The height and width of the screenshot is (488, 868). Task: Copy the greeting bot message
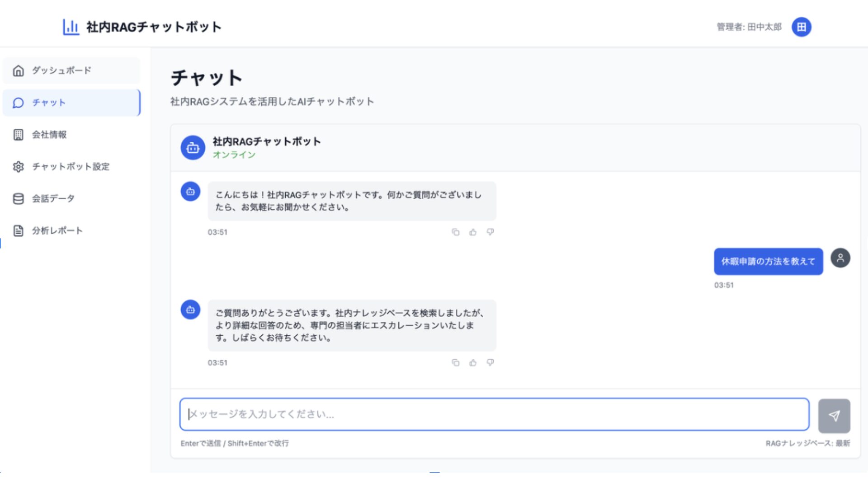(x=456, y=232)
